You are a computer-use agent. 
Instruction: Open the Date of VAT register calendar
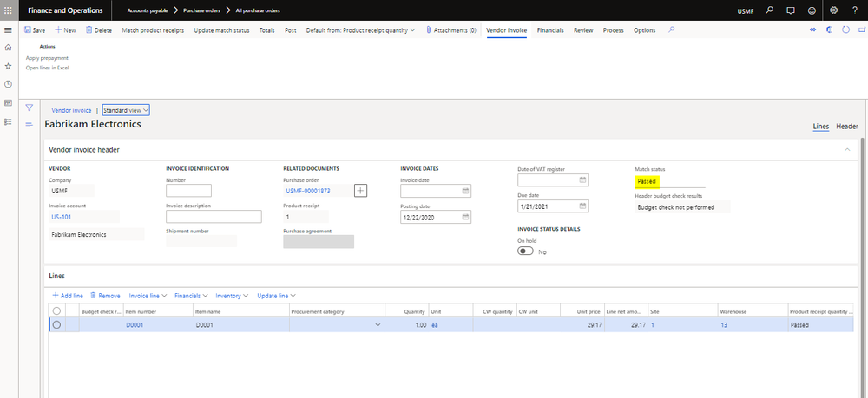(x=582, y=180)
